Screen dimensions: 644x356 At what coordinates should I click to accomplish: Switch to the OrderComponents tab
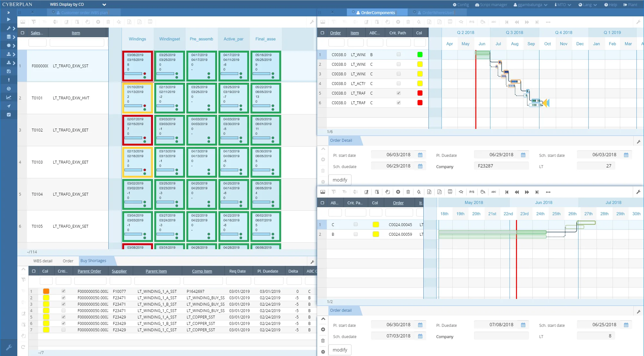(x=377, y=13)
